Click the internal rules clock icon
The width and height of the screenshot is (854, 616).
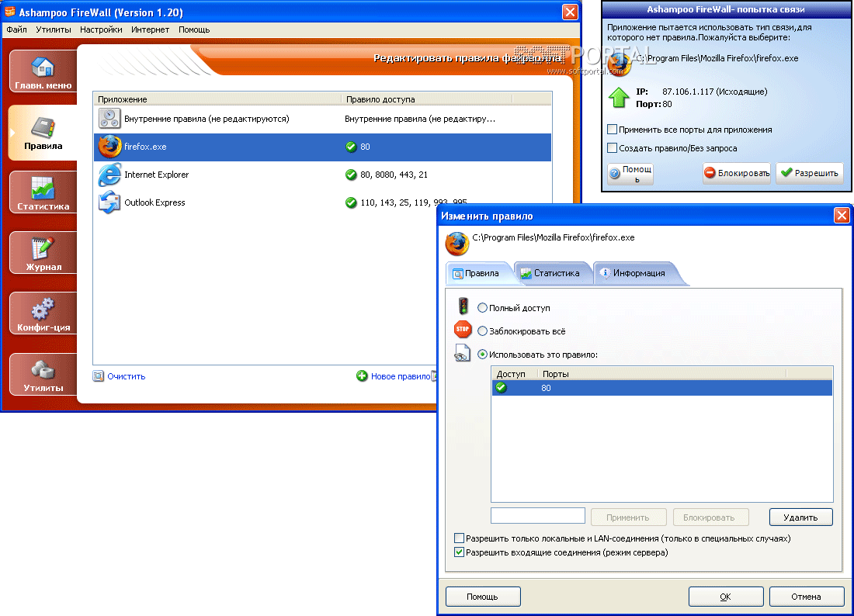(x=109, y=119)
